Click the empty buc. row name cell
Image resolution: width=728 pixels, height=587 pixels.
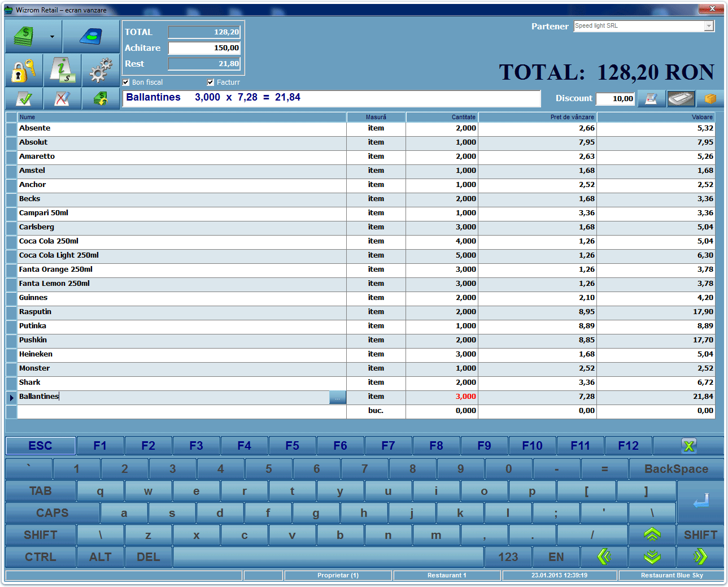click(182, 411)
